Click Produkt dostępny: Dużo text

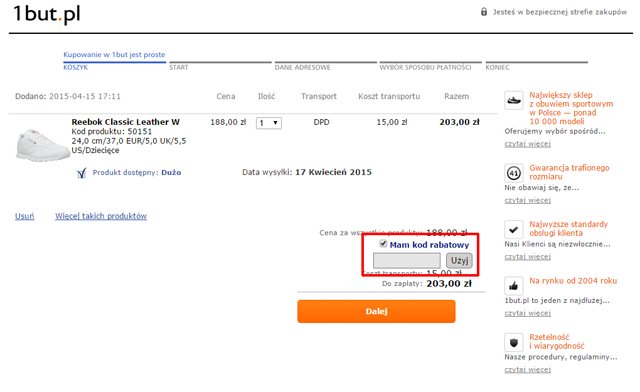pos(137,172)
